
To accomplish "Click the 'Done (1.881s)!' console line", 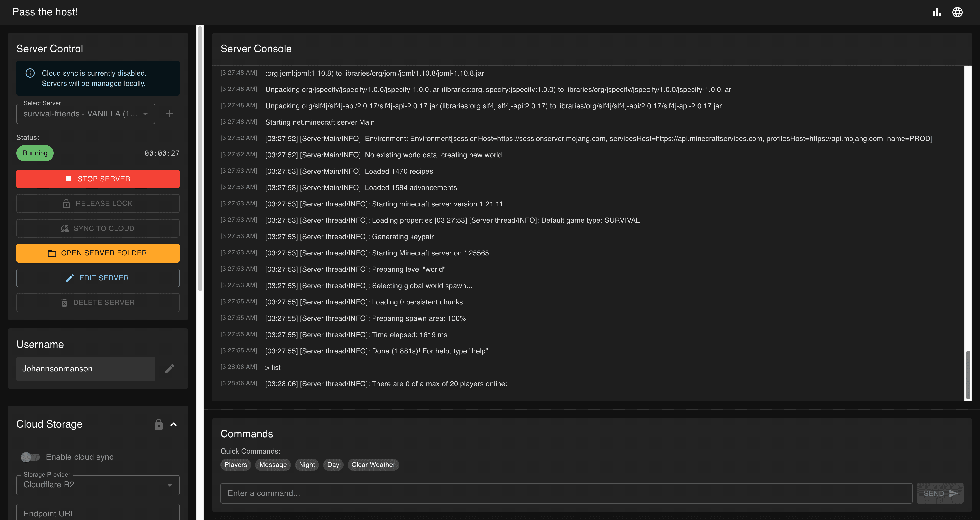I will pyautogui.click(x=377, y=351).
